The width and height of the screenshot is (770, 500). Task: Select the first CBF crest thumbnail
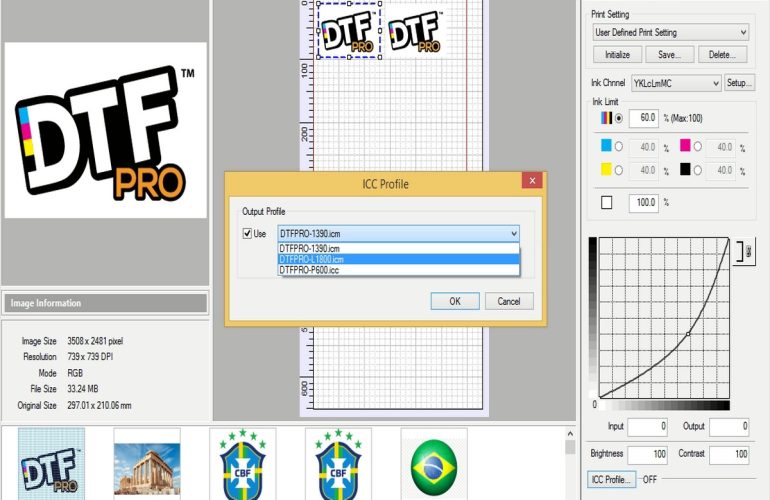(243, 464)
